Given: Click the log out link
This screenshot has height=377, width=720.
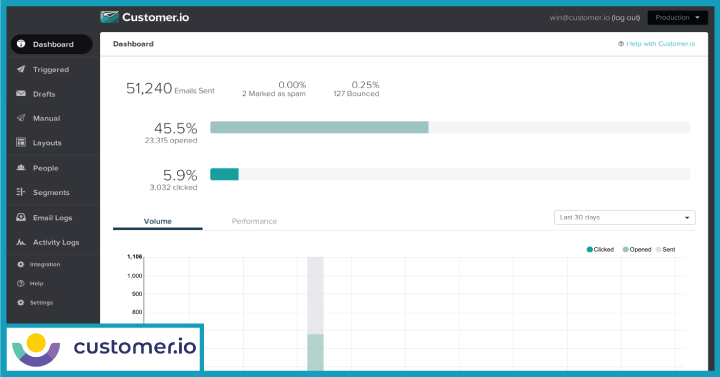Looking at the screenshot, I should pos(625,17).
